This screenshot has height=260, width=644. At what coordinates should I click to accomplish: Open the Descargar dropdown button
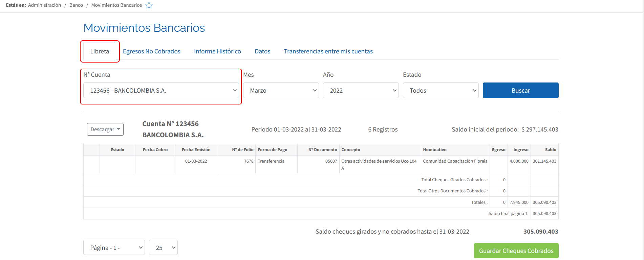[105, 129]
